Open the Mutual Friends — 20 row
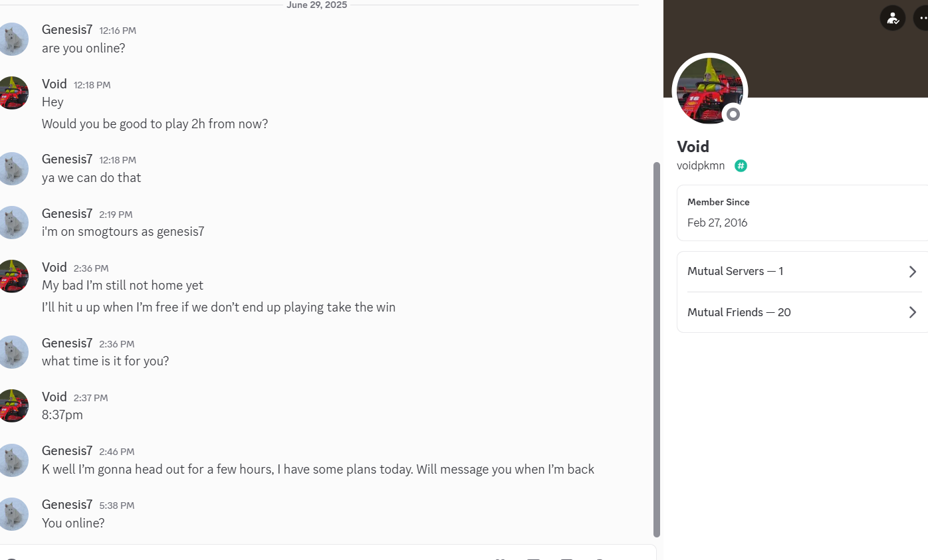Screen dimensions: 928x560 (803, 312)
